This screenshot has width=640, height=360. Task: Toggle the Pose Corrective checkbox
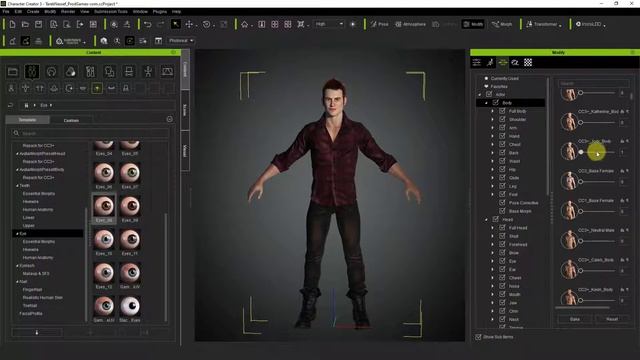[502, 202]
